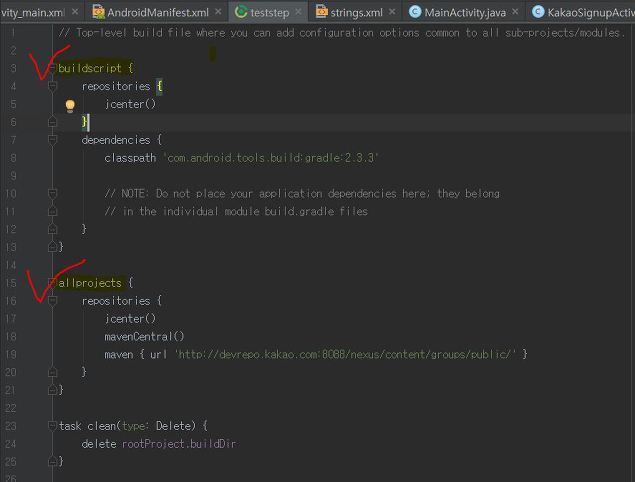Close the activity_main.xml tab

coord(75,12)
